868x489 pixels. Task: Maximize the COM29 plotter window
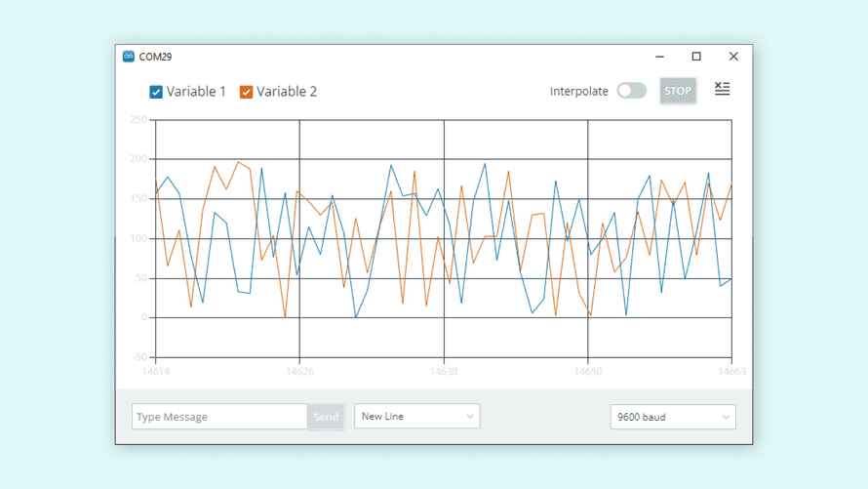coord(696,57)
